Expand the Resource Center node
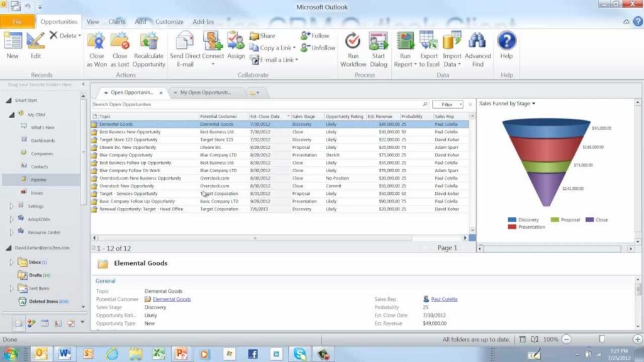Image resolution: width=644 pixels, height=362 pixels. [x=11, y=233]
